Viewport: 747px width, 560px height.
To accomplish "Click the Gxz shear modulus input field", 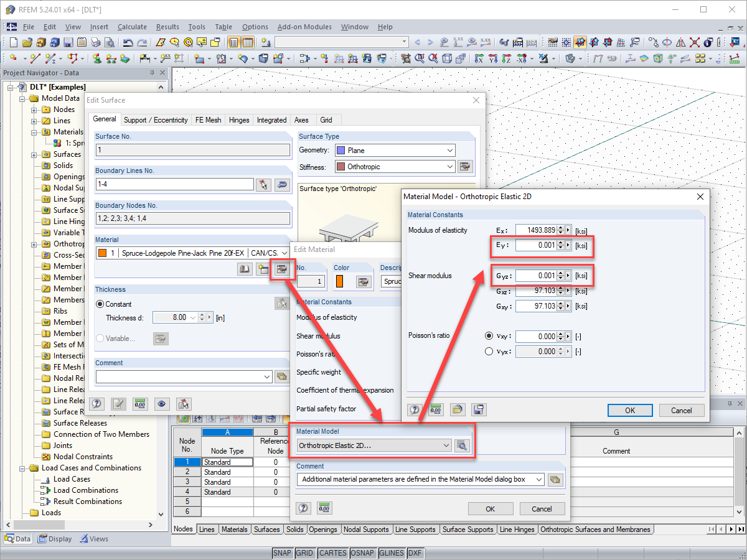I will (x=536, y=291).
